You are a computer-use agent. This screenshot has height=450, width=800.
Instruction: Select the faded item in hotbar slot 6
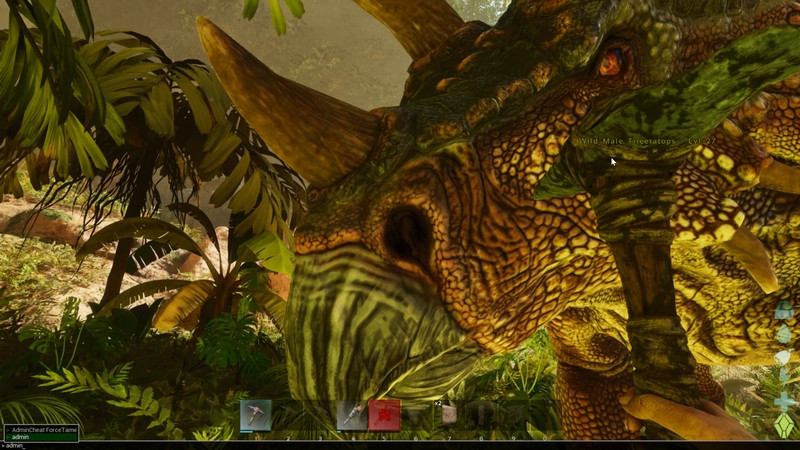pos(416,415)
